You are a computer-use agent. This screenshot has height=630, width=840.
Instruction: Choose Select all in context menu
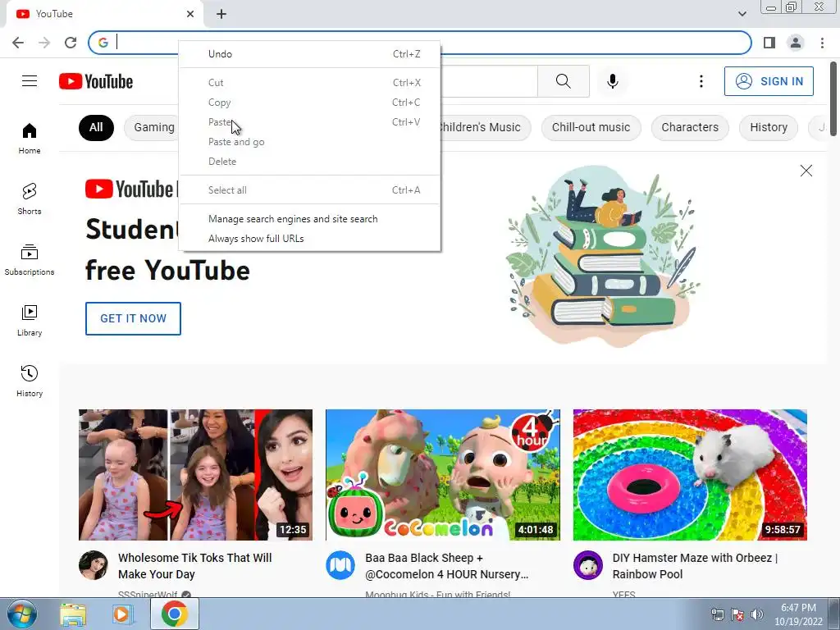click(309, 190)
